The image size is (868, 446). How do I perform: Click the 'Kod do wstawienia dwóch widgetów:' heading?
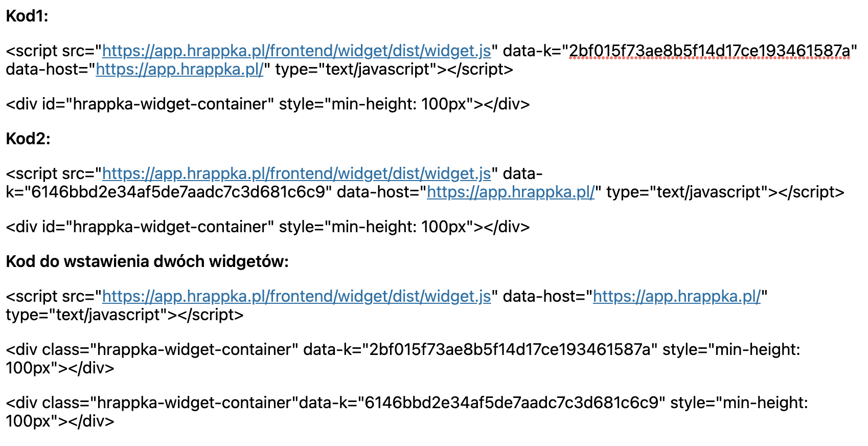click(147, 261)
